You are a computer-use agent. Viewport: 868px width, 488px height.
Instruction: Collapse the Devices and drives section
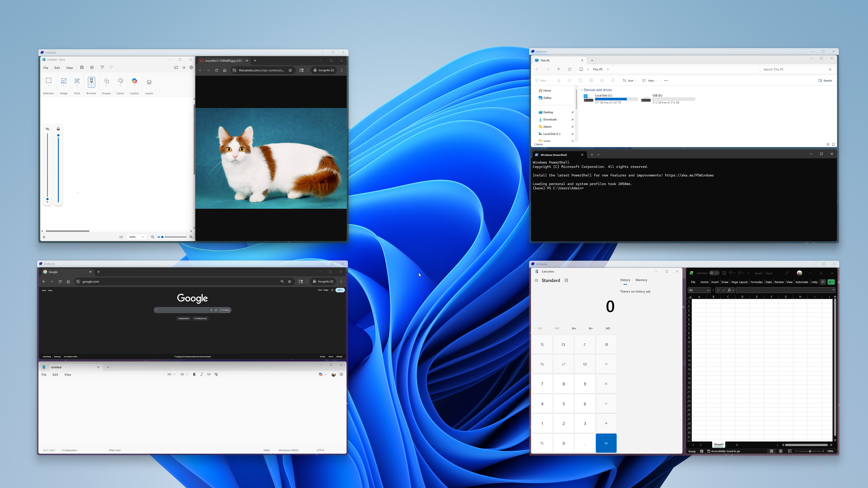click(x=582, y=90)
